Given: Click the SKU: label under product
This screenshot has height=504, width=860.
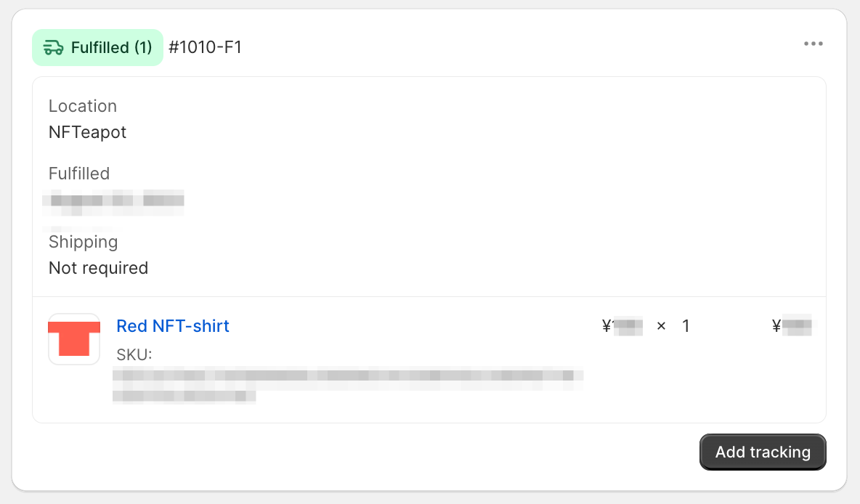Looking at the screenshot, I should click(x=134, y=354).
